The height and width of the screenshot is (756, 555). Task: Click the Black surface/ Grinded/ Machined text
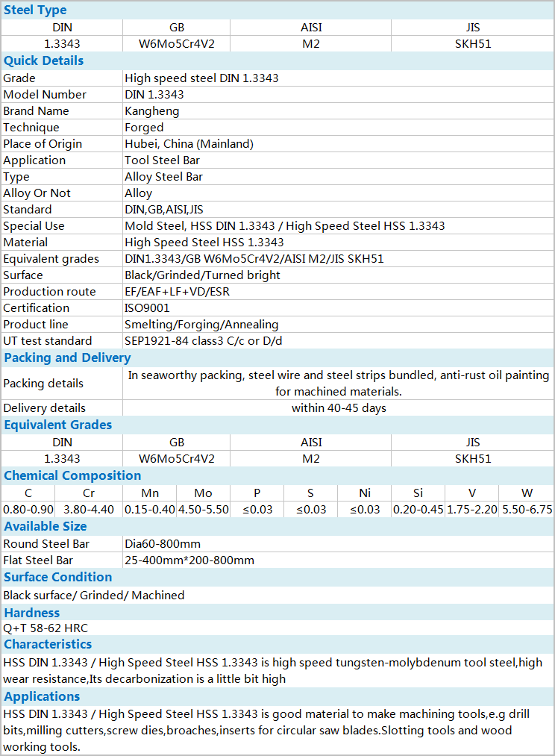[94, 596]
